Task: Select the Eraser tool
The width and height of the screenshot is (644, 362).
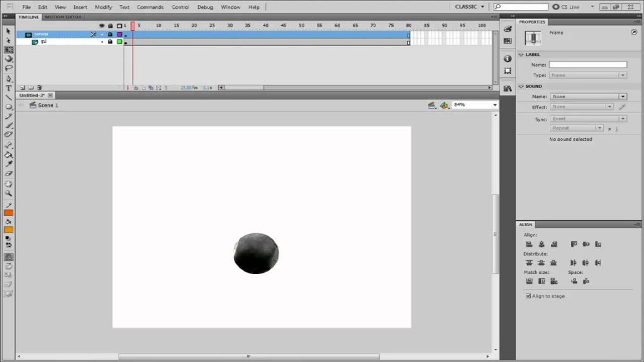Action: point(9,173)
